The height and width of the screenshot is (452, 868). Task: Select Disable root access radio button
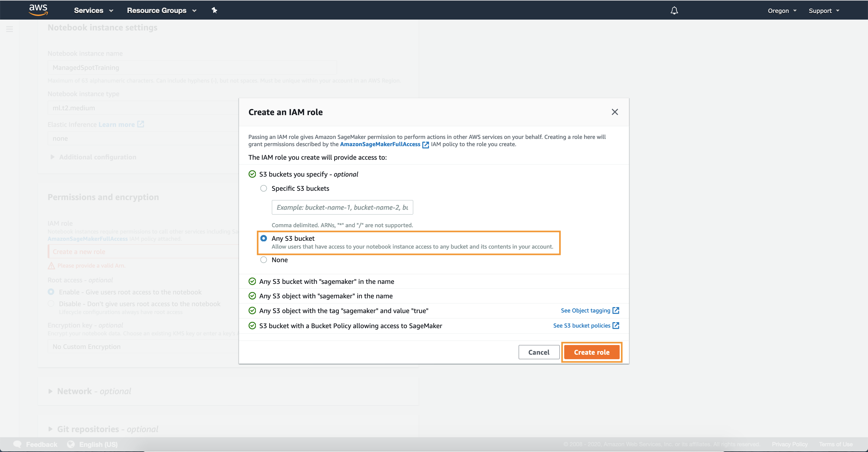pos(51,303)
